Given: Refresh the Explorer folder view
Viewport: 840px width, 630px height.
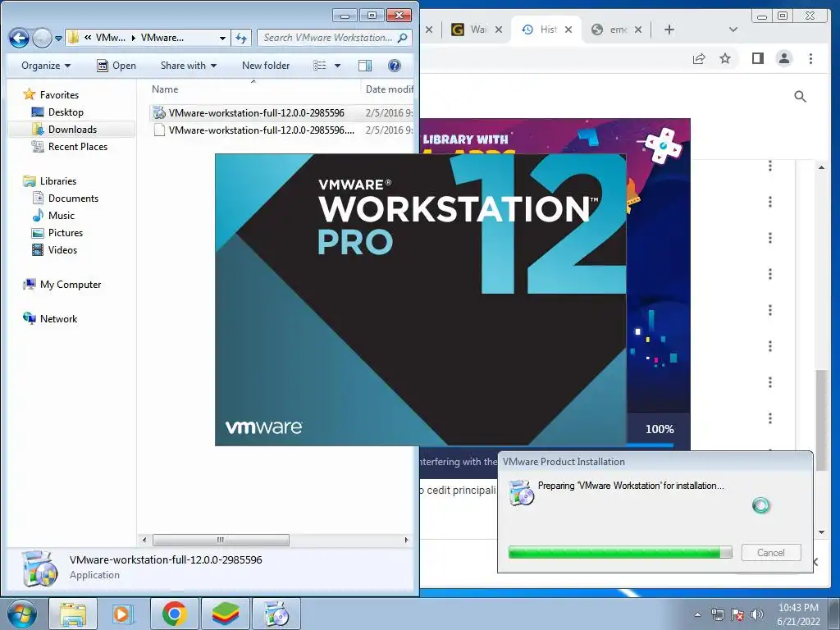Looking at the screenshot, I should pos(241,38).
